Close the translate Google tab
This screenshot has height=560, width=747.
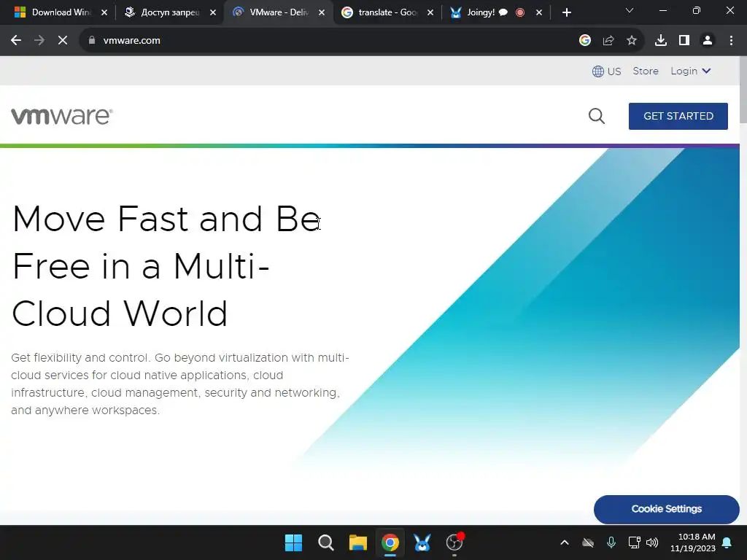click(x=430, y=13)
